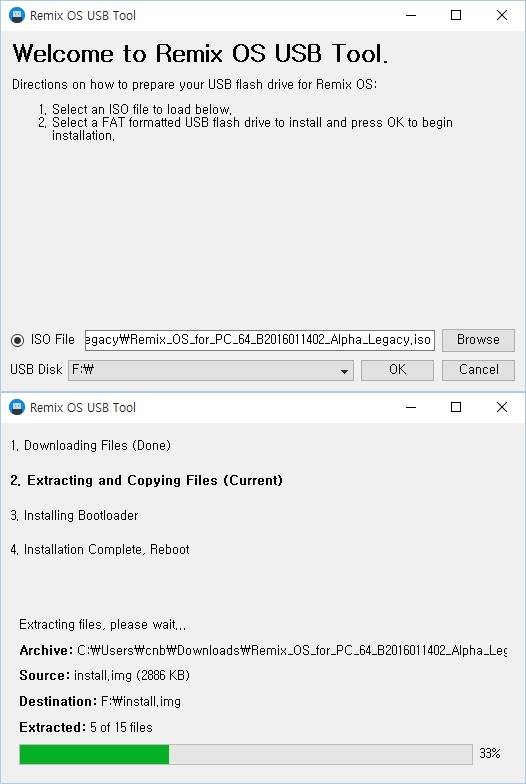Click the Remix OS icon in lower window title bar

point(17,407)
